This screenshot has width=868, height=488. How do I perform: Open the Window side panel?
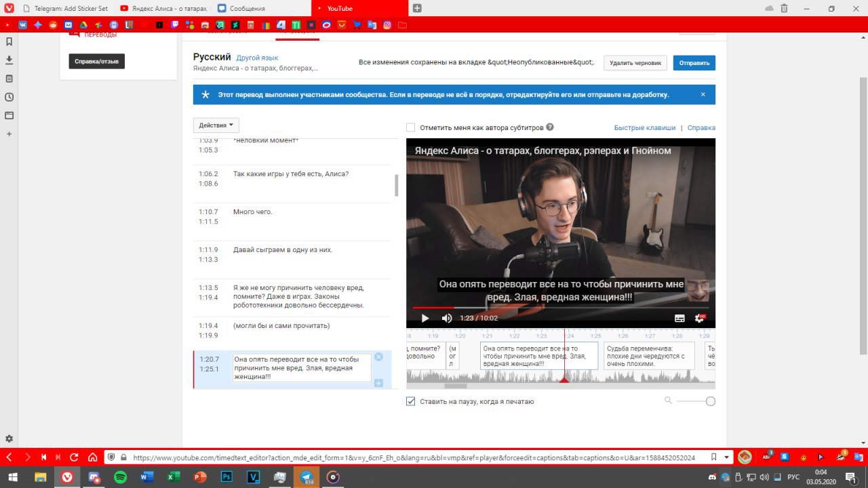9,115
